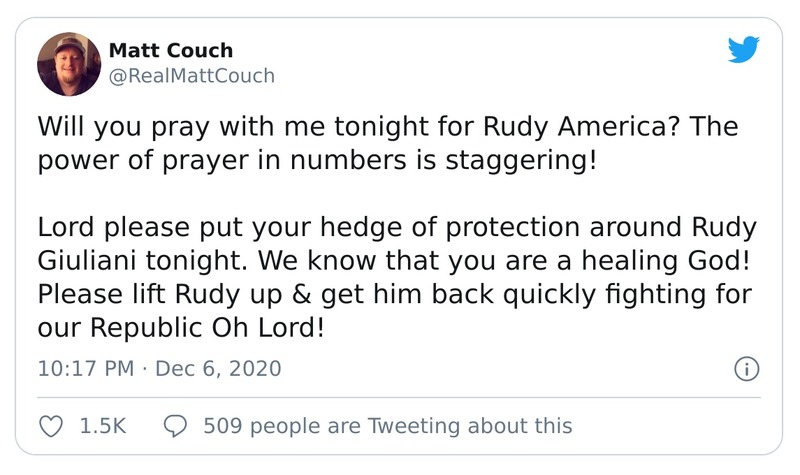Open the @RealMattCouch handle link
The width and height of the screenshot is (800, 475).
tap(190, 76)
